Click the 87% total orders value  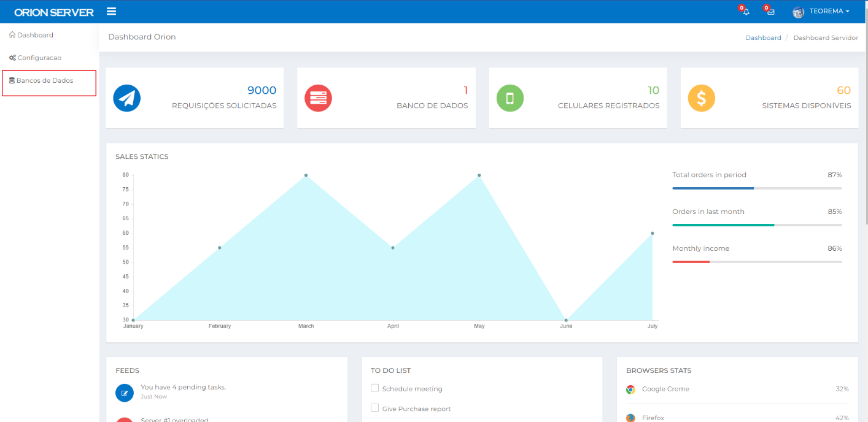click(835, 175)
